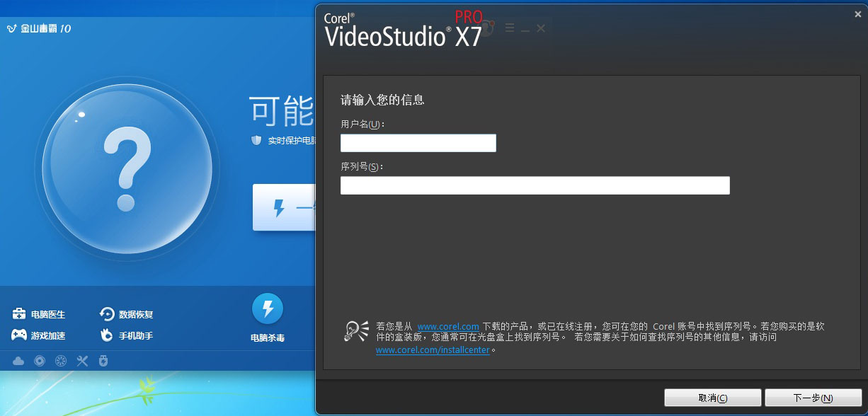The image size is (868, 416).
Task: Open the www.corel.com/installcenter link
Action: coord(433,349)
